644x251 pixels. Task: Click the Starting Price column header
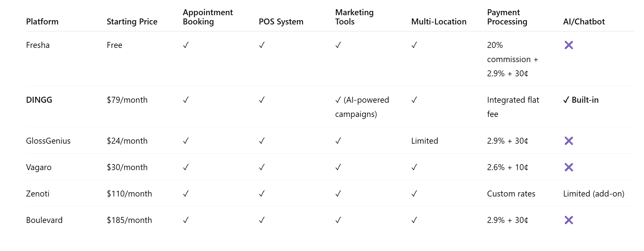[x=132, y=22]
